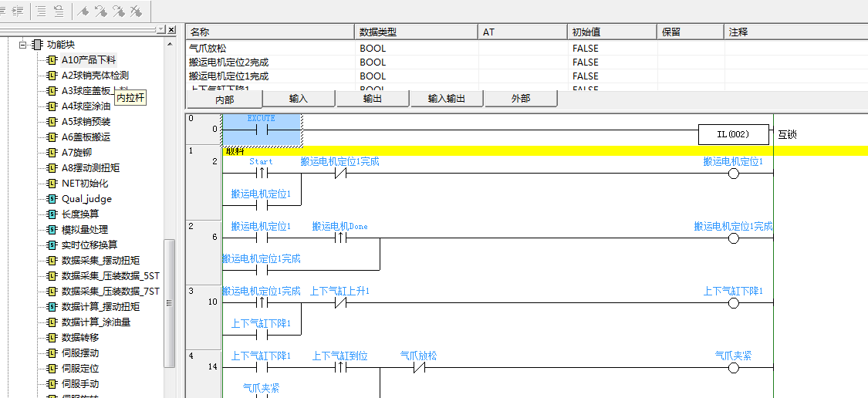Sort variables by 数据类型 column header

pos(417,32)
